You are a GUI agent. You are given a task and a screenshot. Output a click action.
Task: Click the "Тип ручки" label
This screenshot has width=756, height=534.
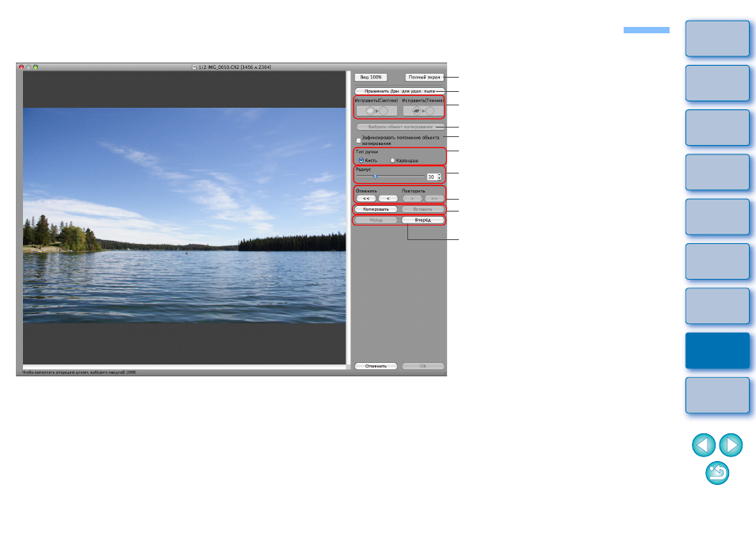pos(366,152)
